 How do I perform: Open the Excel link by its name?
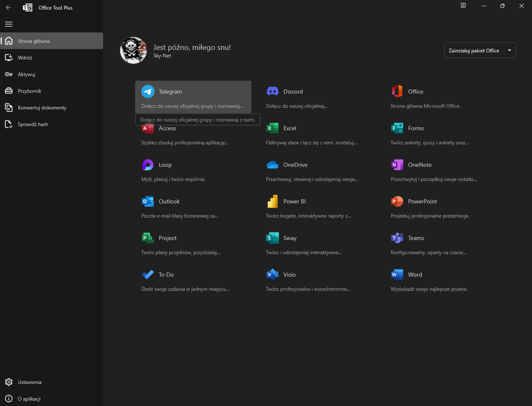coord(290,128)
